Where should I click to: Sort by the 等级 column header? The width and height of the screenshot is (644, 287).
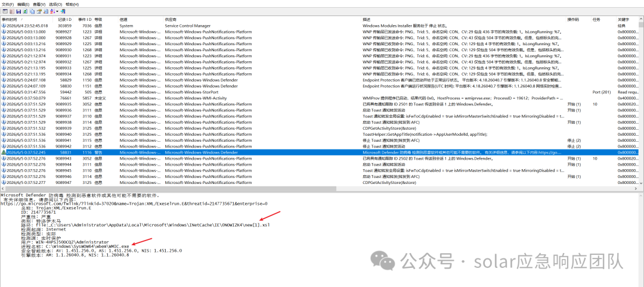(106, 19)
